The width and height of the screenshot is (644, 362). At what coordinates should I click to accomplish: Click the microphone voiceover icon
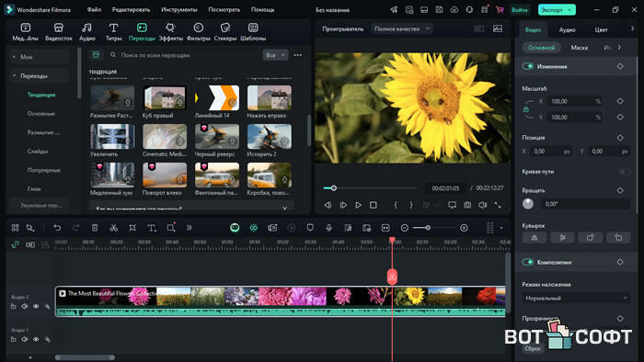coord(329,228)
